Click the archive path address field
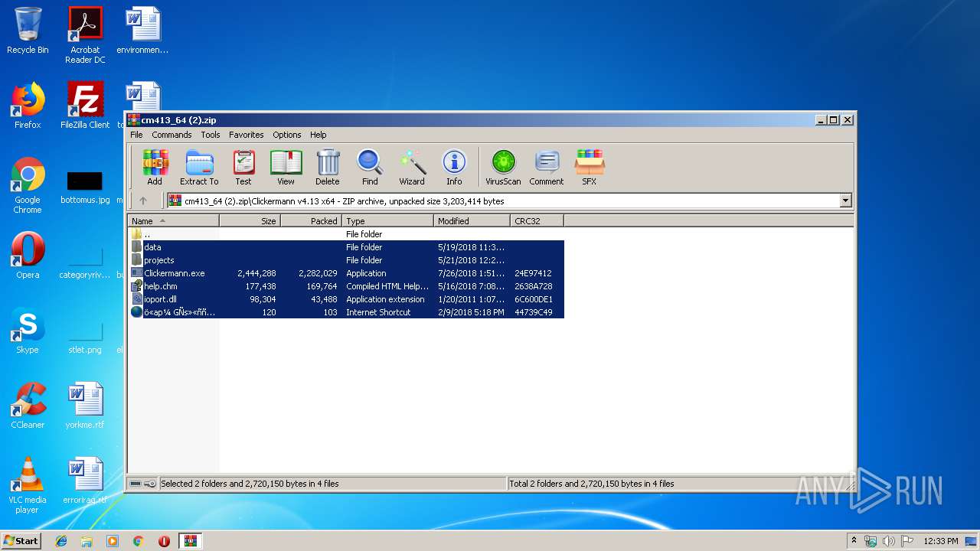The height and width of the screenshot is (551, 980). pyautogui.click(x=503, y=201)
